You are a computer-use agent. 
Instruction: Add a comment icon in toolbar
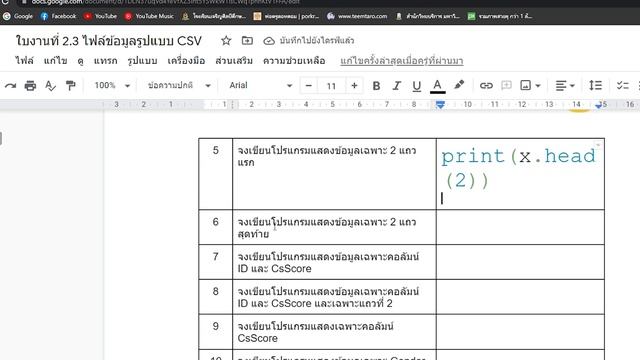point(506,85)
